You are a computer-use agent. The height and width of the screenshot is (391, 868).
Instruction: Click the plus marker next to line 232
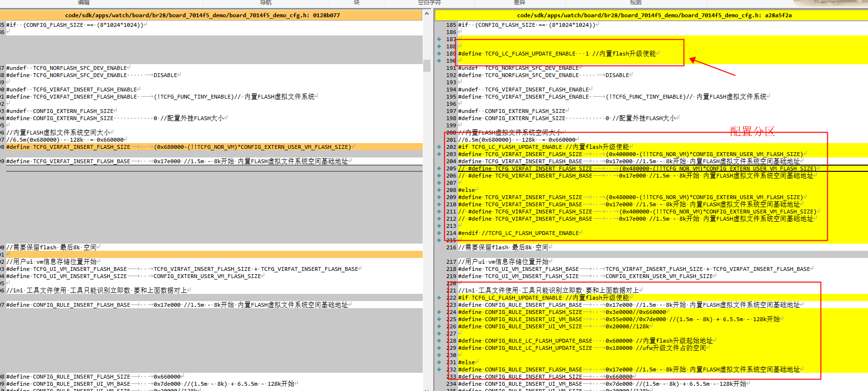tap(439, 369)
